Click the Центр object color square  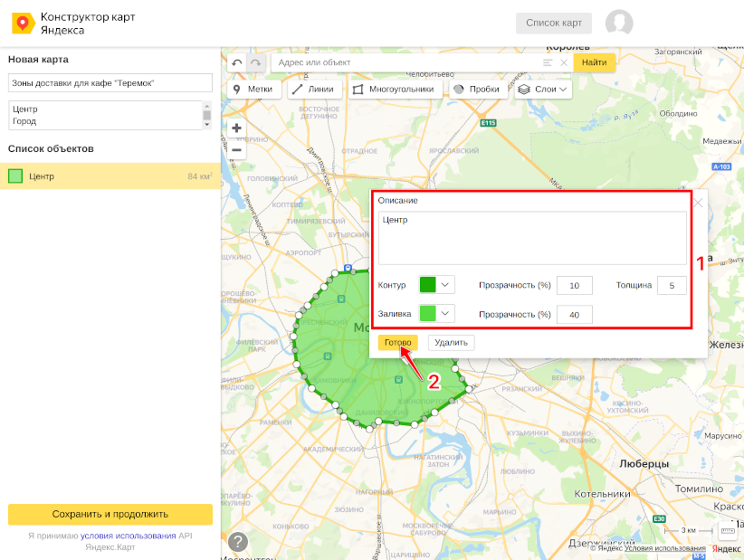(15, 176)
